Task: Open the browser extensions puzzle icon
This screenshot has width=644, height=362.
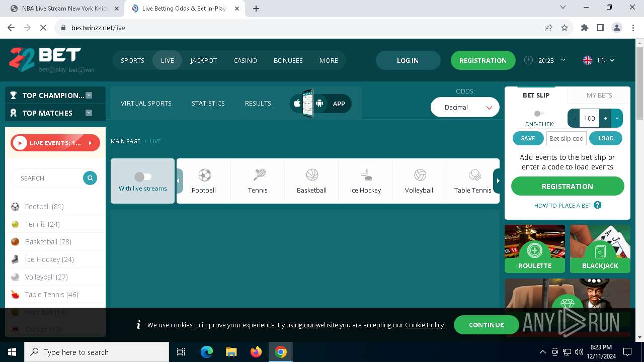Action: (x=585, y=28)
